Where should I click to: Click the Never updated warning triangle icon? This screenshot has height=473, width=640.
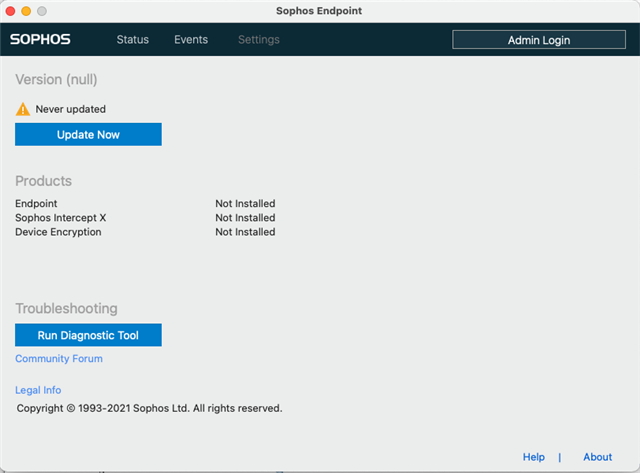point(23,109)
